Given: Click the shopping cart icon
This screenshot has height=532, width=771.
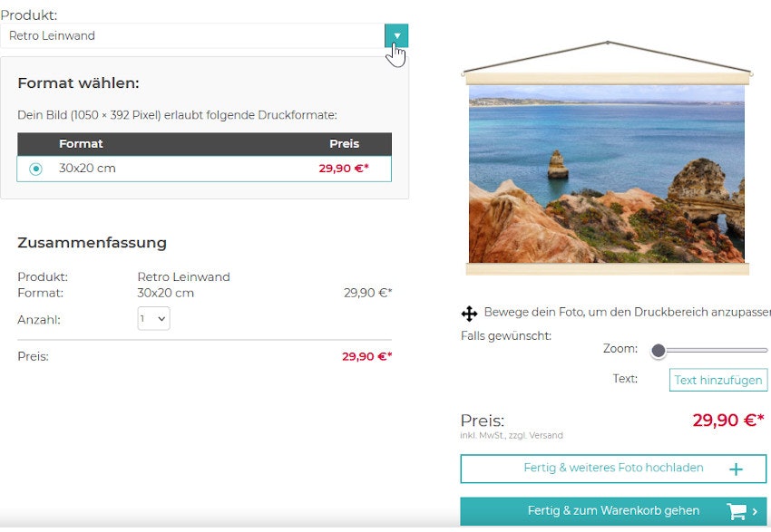Looking at the screenshot, I should coord(737,512).
